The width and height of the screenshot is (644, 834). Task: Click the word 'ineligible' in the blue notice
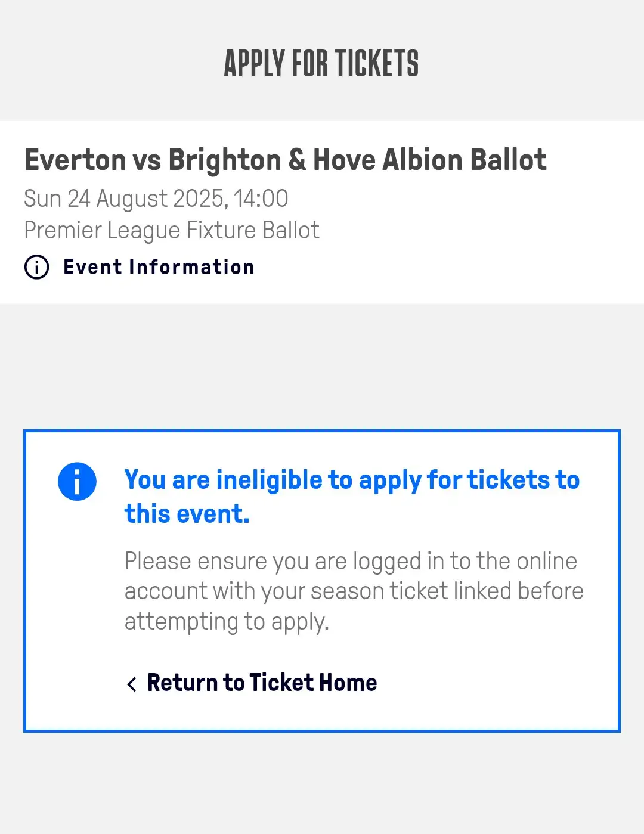[x=269, y=480]
